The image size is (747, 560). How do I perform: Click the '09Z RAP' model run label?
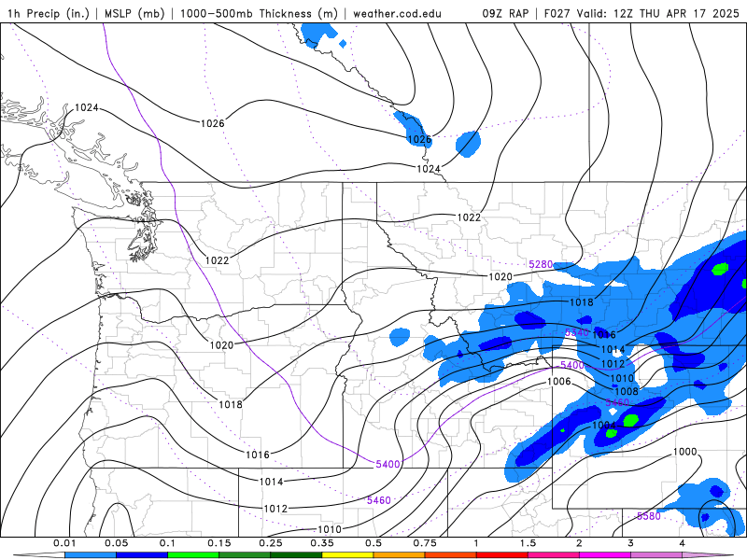point(505,13)
